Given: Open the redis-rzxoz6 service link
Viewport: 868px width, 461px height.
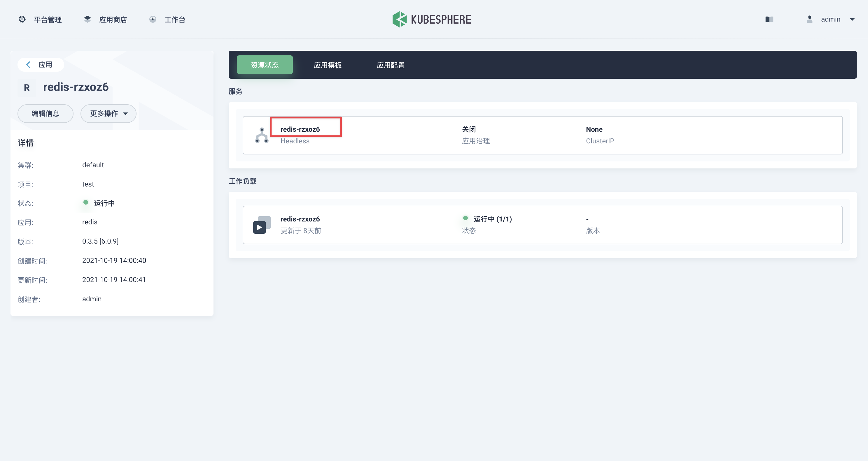Looking at the screenshot, I should 300,129.
